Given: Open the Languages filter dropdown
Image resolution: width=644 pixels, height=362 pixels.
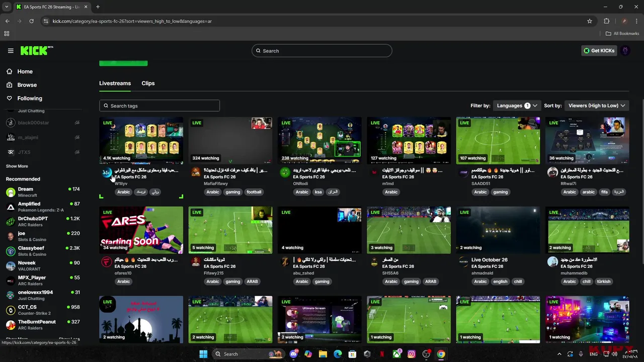Looking at the screenshot, I should (517, 106).
